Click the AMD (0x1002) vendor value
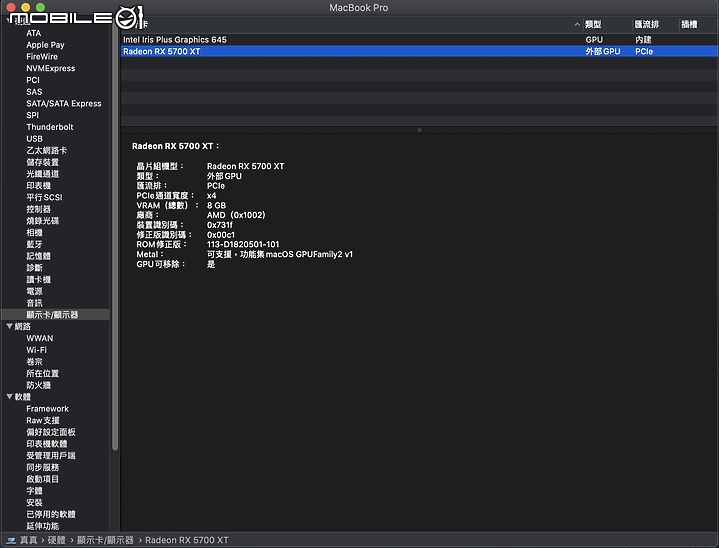 point(236,215)
